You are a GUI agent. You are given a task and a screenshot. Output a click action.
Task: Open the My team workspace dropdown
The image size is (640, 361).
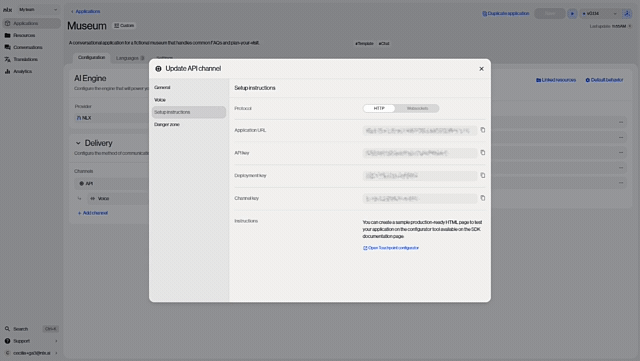tap(38, 9)
